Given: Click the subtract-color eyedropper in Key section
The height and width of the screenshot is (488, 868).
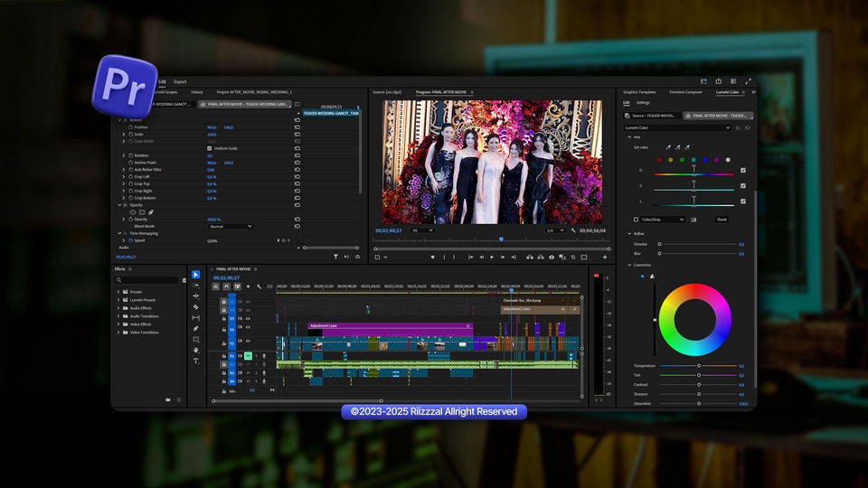Looking at the screenshot, I should point(687,147).
